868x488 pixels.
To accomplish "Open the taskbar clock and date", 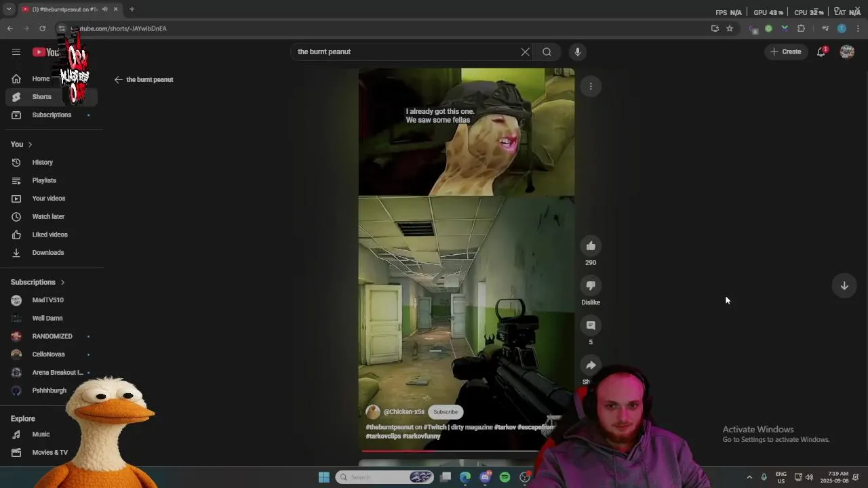I will 834,477.
